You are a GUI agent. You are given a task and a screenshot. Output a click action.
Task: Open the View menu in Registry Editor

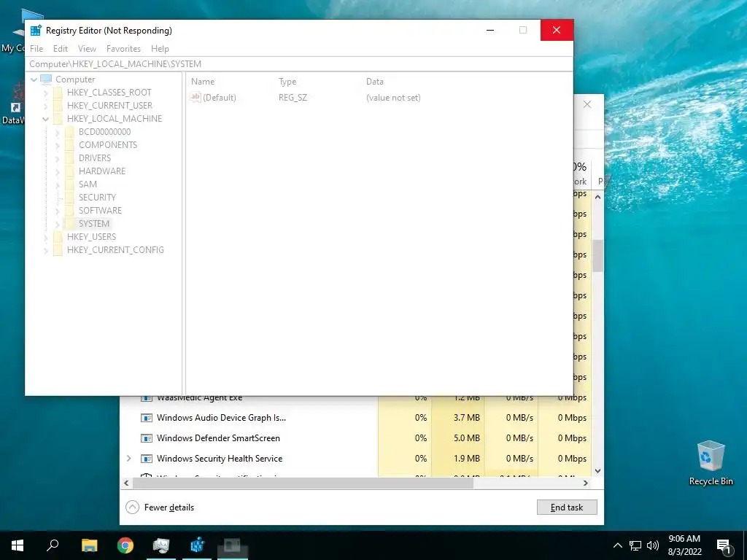(88, 49)
